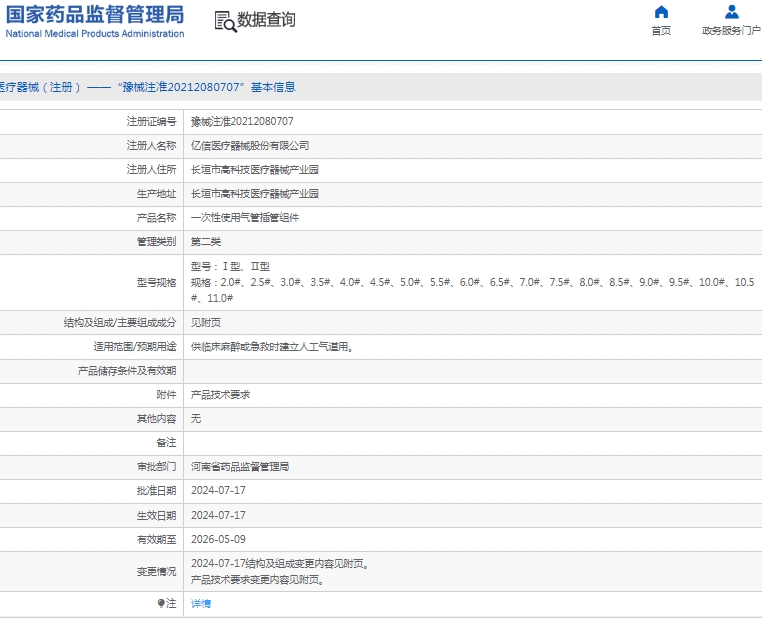
Task: Select the 见附页 value
Action: 206,323
